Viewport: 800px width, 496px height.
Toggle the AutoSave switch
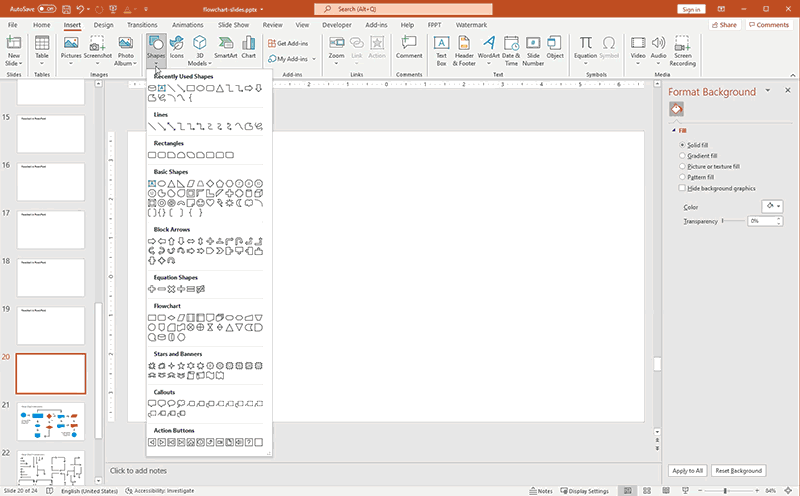pos(46,9)
